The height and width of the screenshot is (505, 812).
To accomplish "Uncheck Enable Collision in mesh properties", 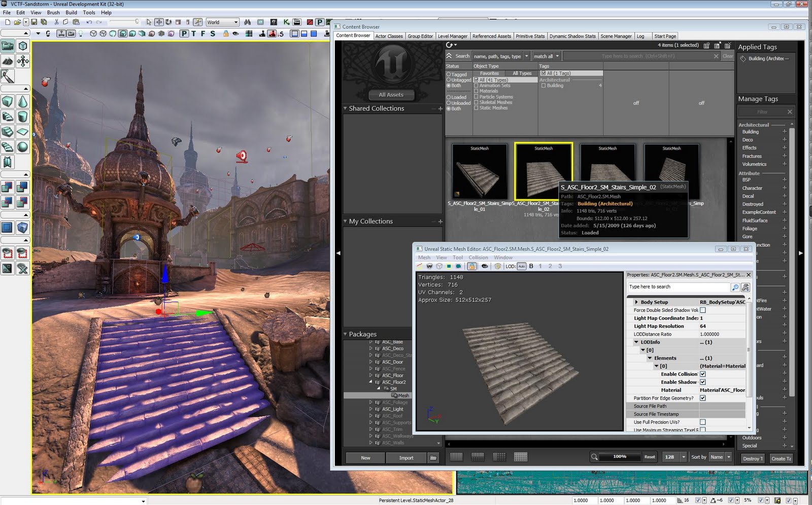I will [702, 374].
